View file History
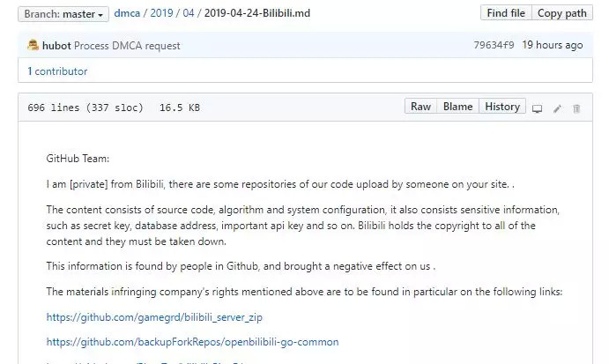Screen dimensions: 609x364 coord(502,107)
